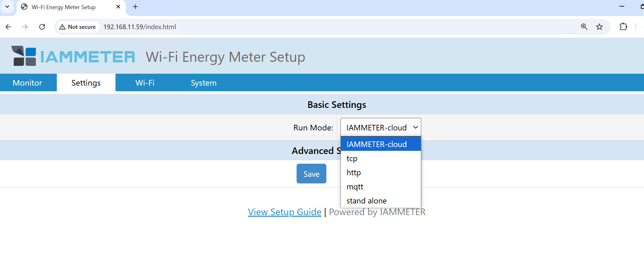
Task: Switch to the Monitor tab
Action: [x=28, y=83]
